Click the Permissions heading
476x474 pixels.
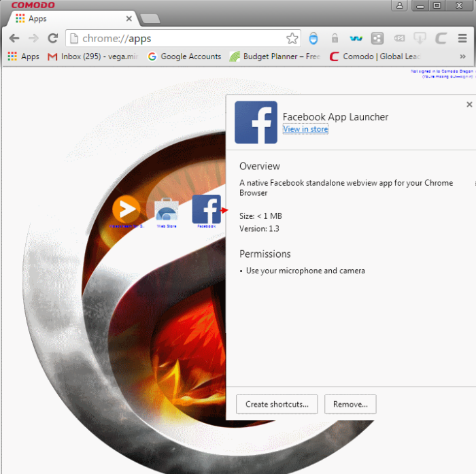point(265,254)
